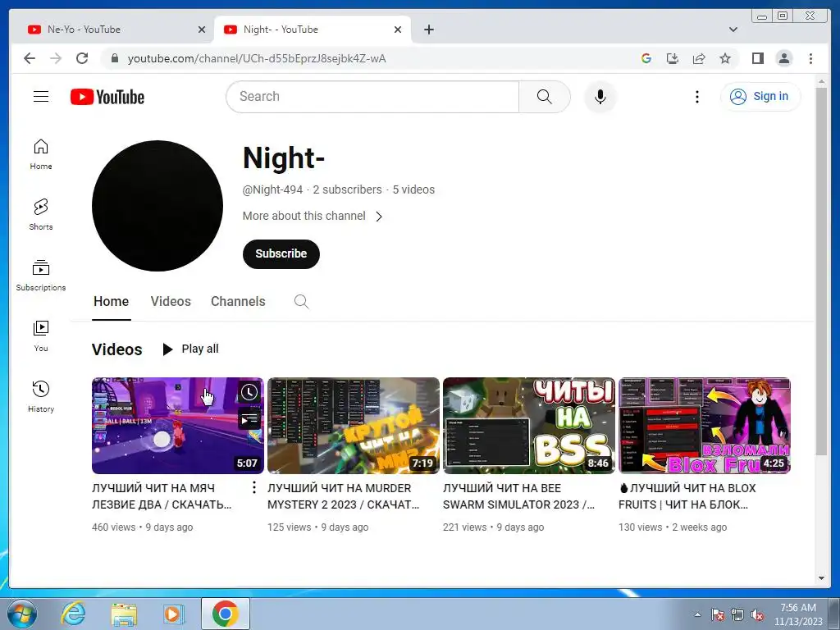The image size is (840, 630).
Task: Click the Sign in button
Action: pos(760,97)
